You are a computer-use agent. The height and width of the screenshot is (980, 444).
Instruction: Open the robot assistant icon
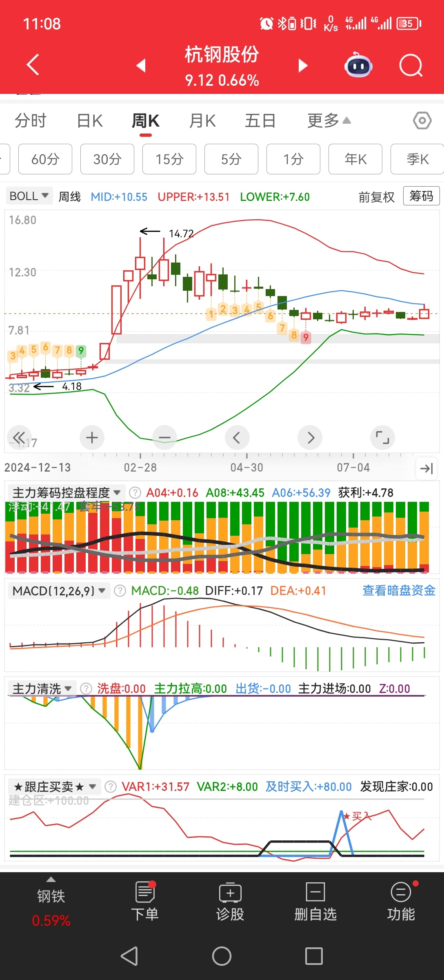(x=358, y=65)
